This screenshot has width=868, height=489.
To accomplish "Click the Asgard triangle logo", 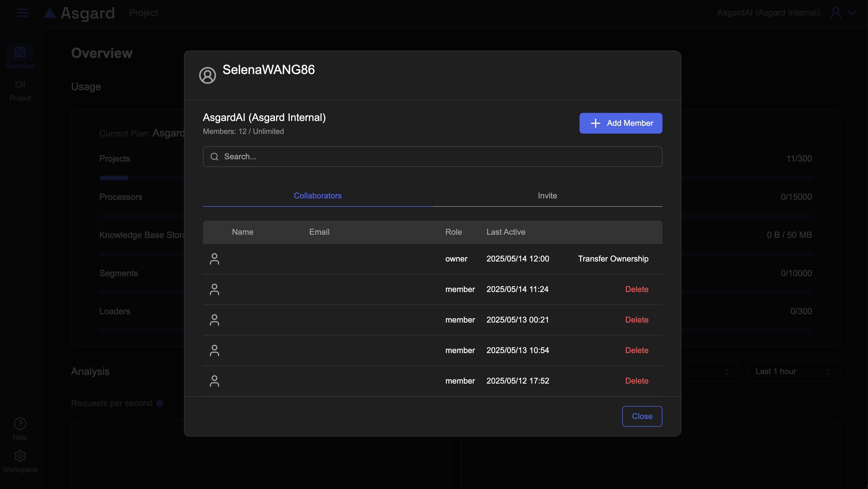I will (50, 13).
